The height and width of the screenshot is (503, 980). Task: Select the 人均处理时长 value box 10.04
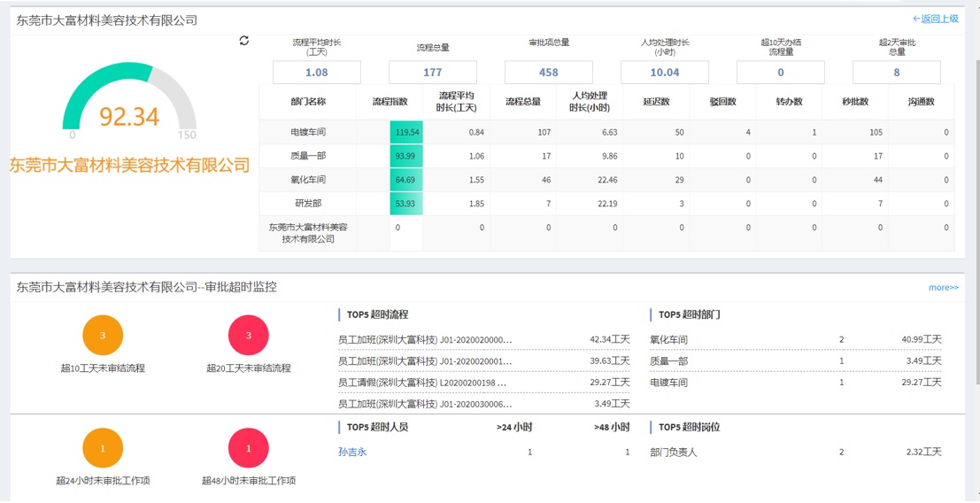(x=664, y=73)
